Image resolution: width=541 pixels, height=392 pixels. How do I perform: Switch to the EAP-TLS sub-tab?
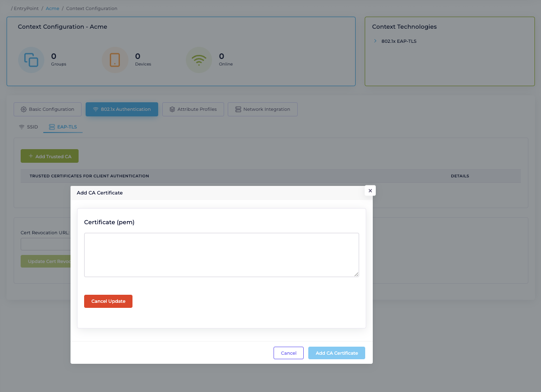pyautogui.click(x=63, y=127)
